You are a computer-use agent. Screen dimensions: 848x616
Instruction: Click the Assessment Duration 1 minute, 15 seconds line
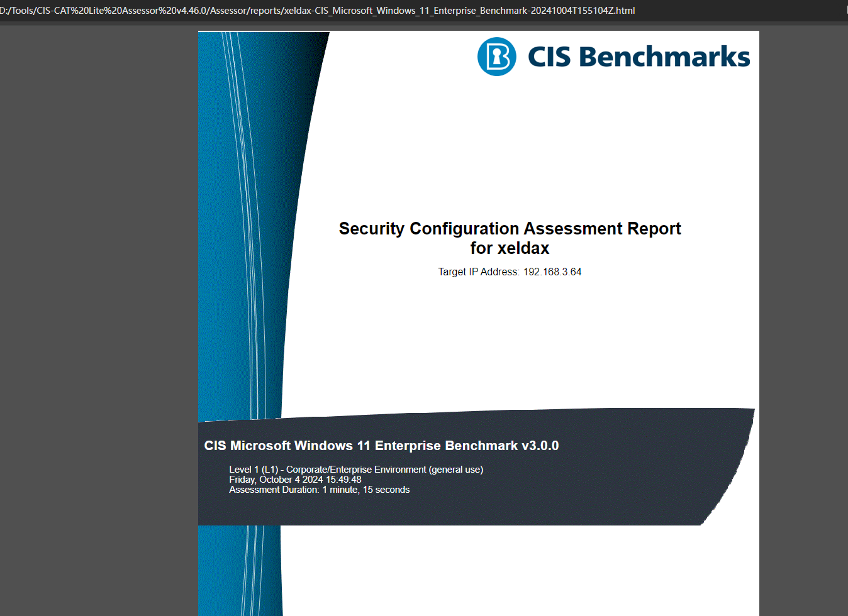coord(319,490)
